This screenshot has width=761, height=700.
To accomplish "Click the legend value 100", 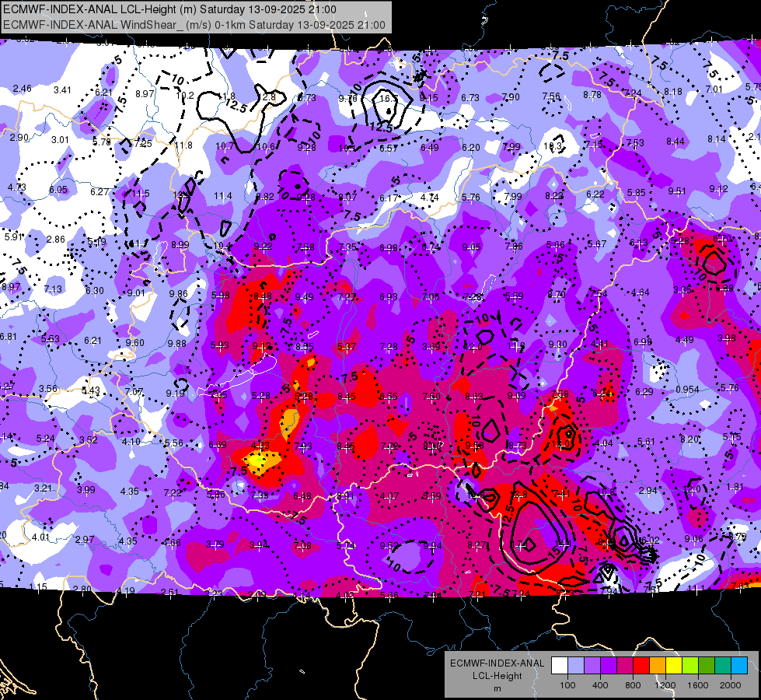I will point(567,685).
